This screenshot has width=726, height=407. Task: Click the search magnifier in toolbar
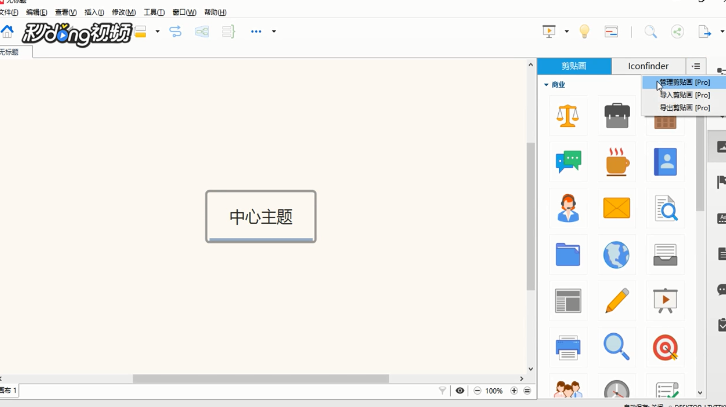click(651, 31)
